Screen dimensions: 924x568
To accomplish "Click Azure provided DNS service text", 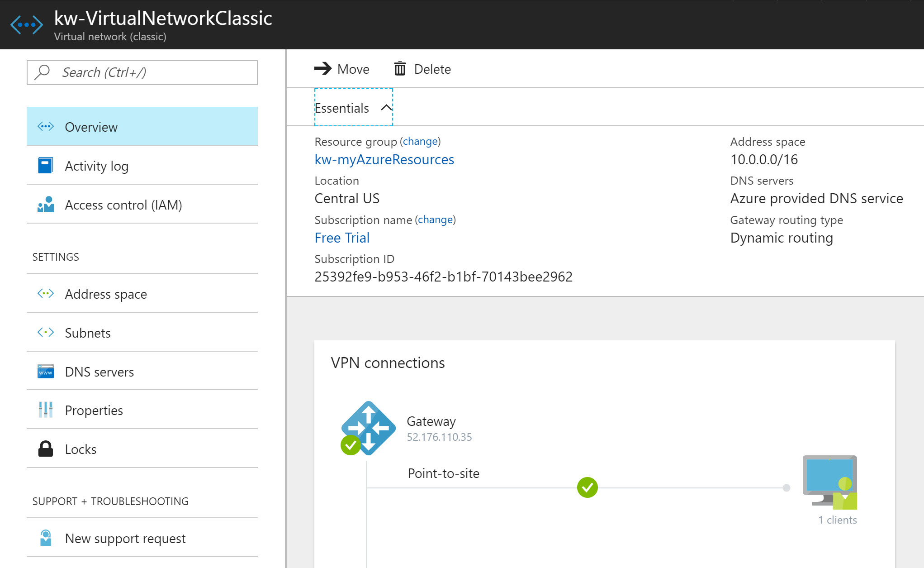I will 817,198.
